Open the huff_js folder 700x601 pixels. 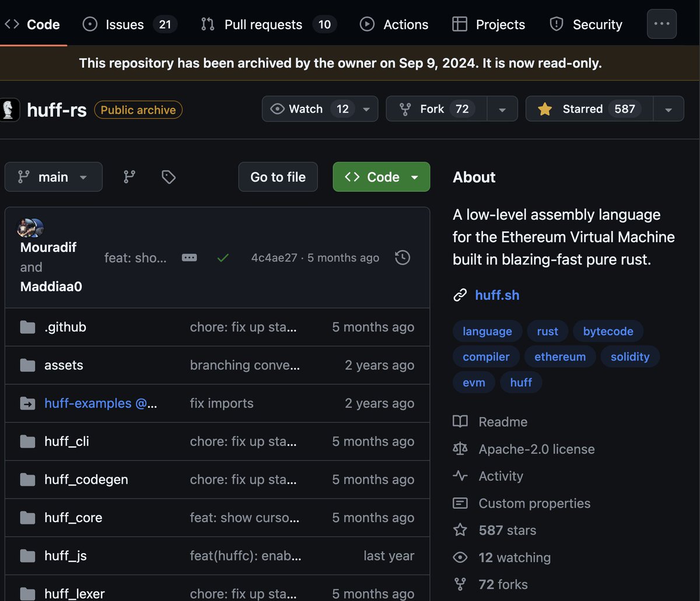[x=65, y=556]
